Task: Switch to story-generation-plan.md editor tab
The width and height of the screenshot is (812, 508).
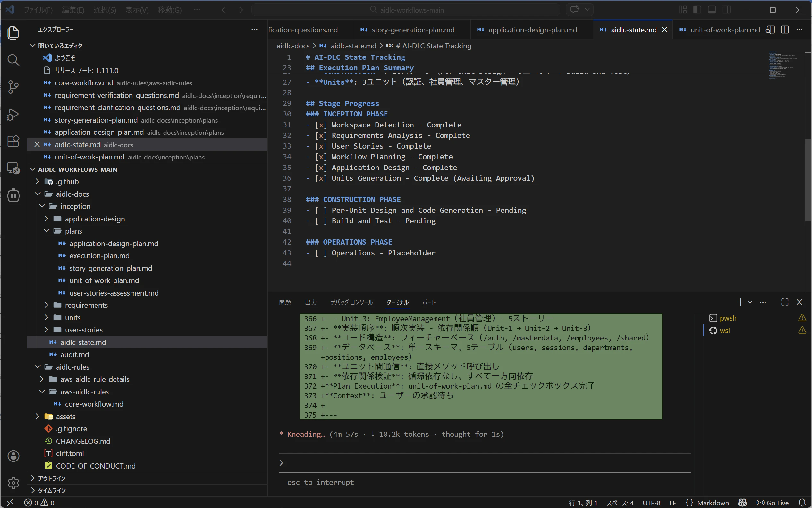Action: click(412, 30)
